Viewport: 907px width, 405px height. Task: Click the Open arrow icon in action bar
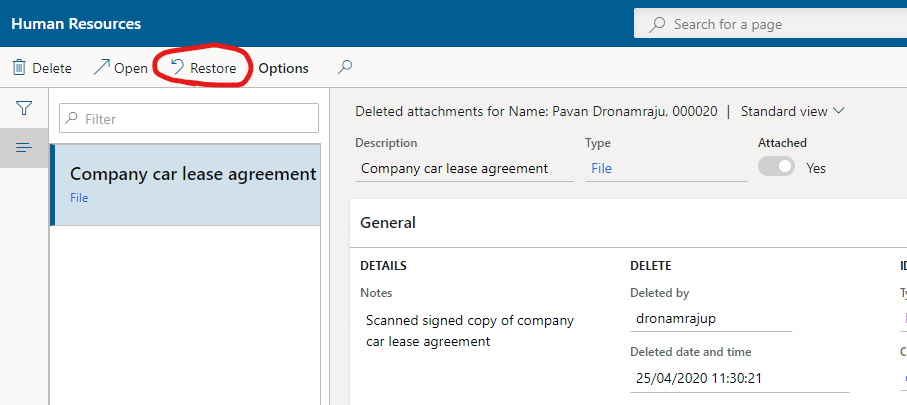(x=102, y=68)
